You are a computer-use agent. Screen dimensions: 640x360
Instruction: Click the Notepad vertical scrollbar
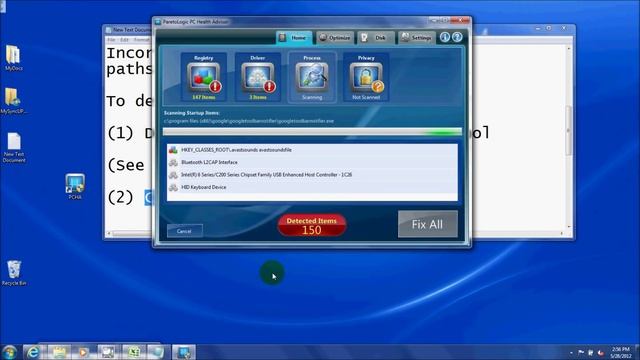569,131
